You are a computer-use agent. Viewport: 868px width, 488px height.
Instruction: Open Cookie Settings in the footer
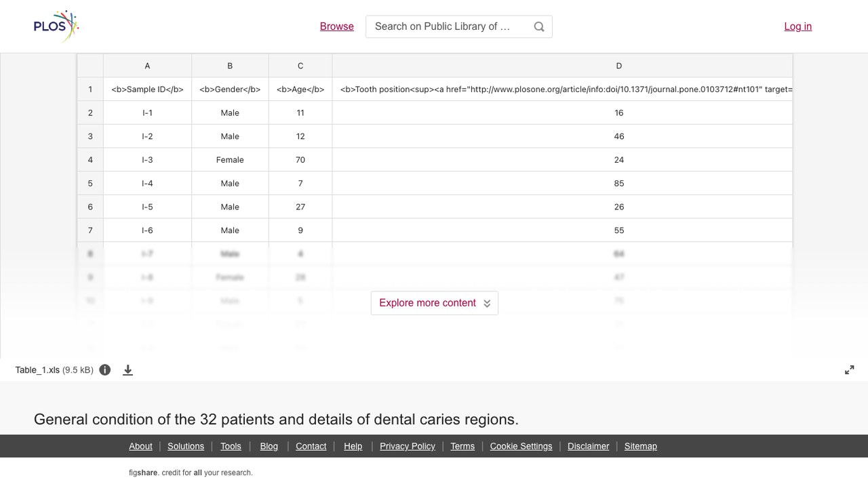click(x=521, y=446)
